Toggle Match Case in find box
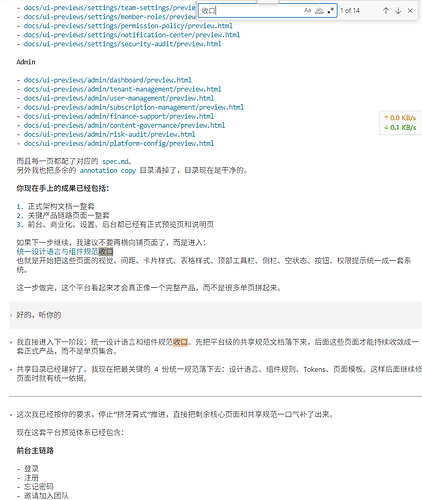Screen dimensions: 422x500 (x=307, y=11)
